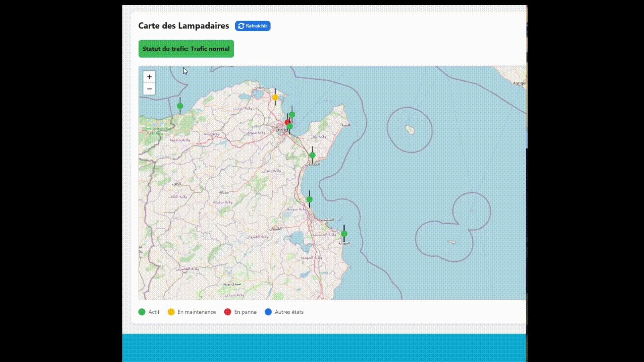Select the green lamp marker near Hammamet
The image size is (644, 362).
coord(312,155)
